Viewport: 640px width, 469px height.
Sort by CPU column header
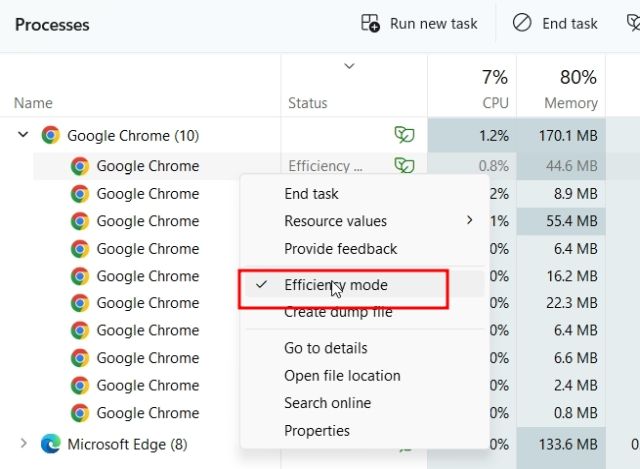(495, 103)
